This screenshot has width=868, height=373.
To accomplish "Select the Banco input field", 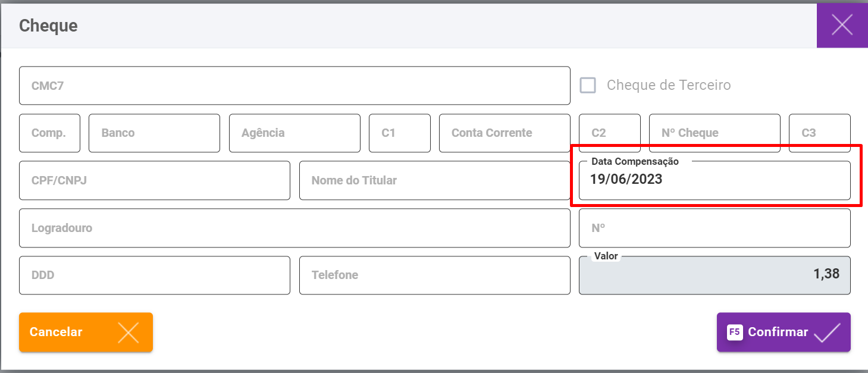I will (154, 133).
